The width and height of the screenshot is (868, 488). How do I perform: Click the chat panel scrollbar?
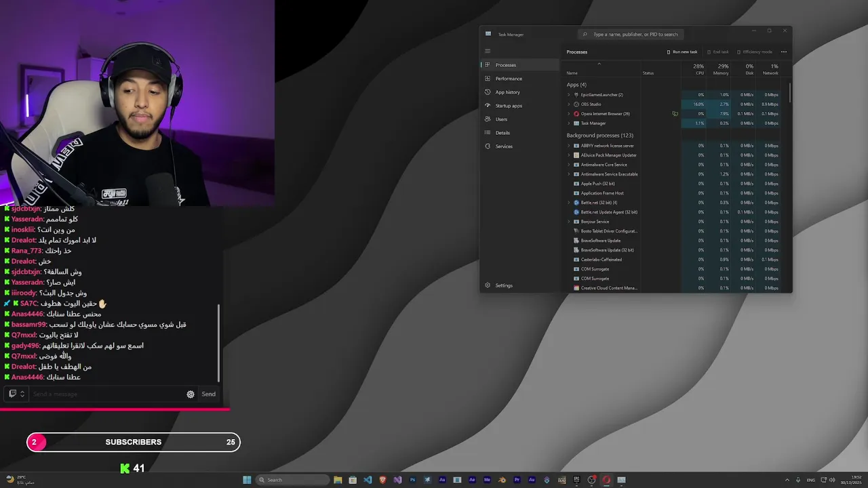click(x=218, y=343)
